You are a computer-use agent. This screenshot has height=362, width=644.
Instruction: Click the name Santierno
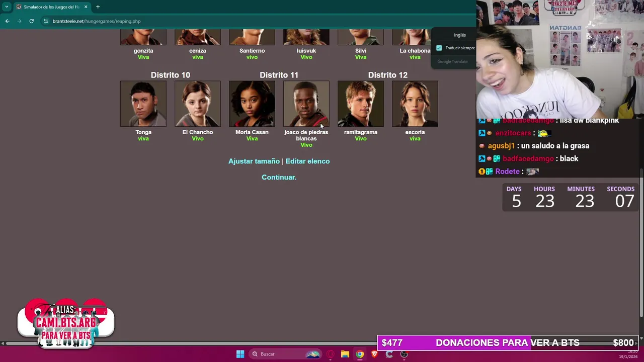(x=252, y=51)
